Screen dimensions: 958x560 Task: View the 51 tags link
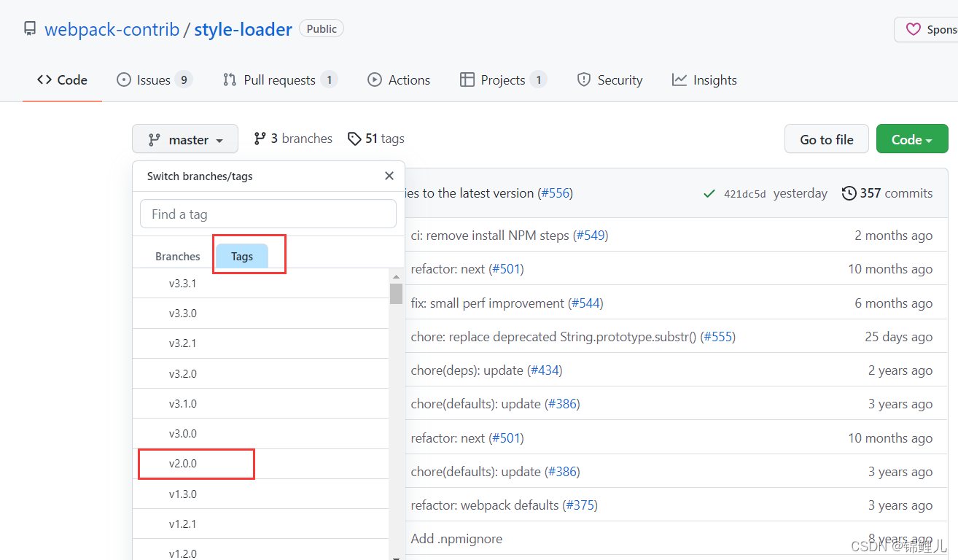(x=375, y=139)
